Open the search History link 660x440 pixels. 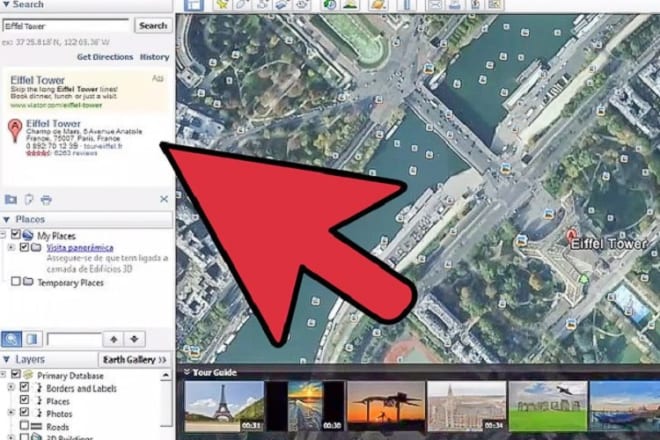[154, 57]
